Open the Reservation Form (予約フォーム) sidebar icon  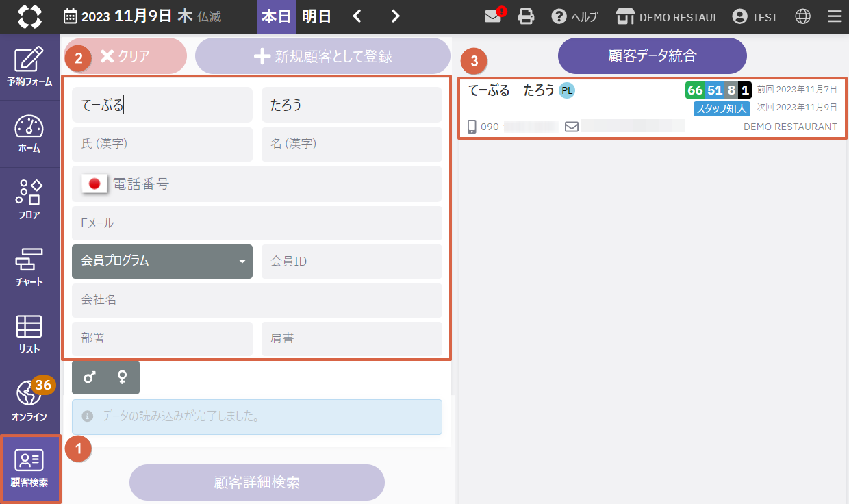29,67
